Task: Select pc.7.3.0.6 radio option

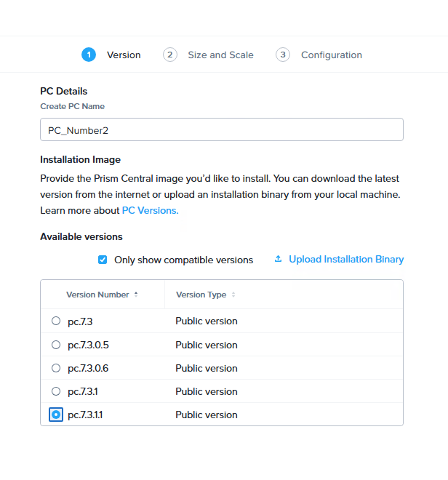Action: [56, 368]
